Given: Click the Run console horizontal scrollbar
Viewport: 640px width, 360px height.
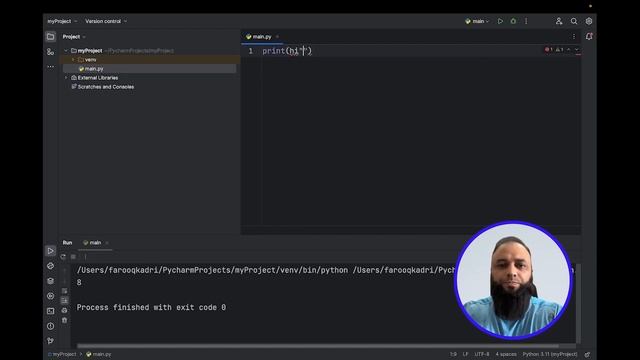Looking at the screenshot, I should pos(318,346).
